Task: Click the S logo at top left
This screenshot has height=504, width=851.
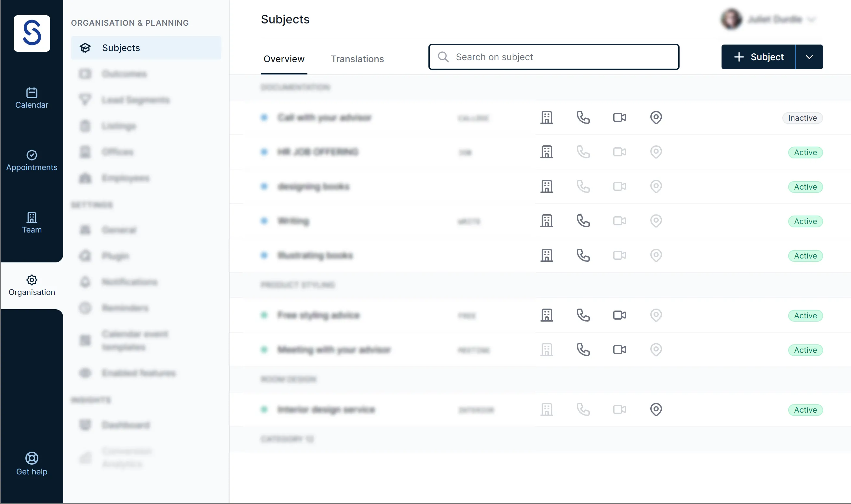Action: coord(32,33)
